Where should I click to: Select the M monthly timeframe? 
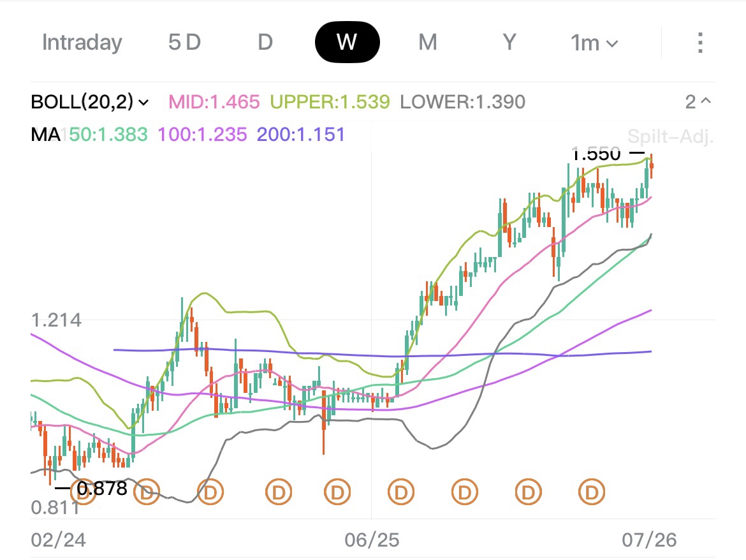[x=428, y=42]
